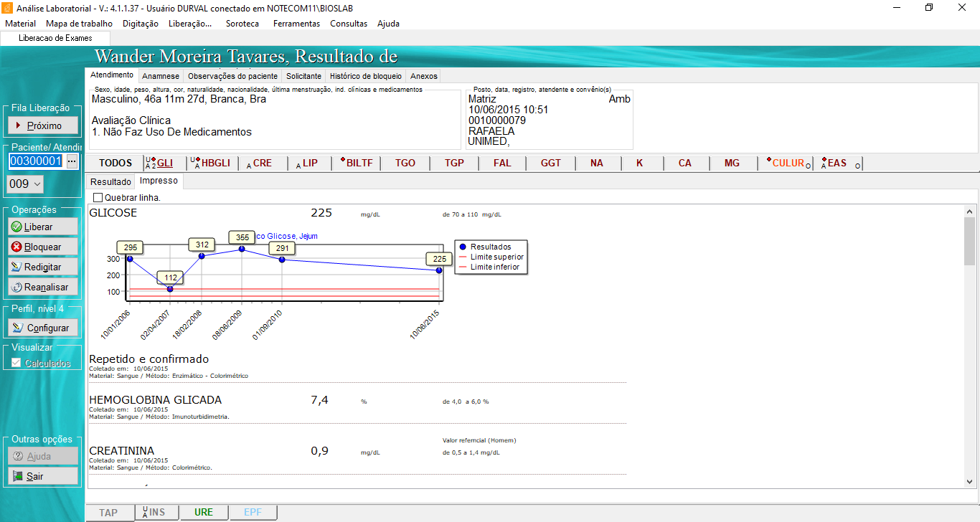The height and width of the screenshot is (522, 980).
Task: Select the LIP exam tab
Action: [310, 163]
